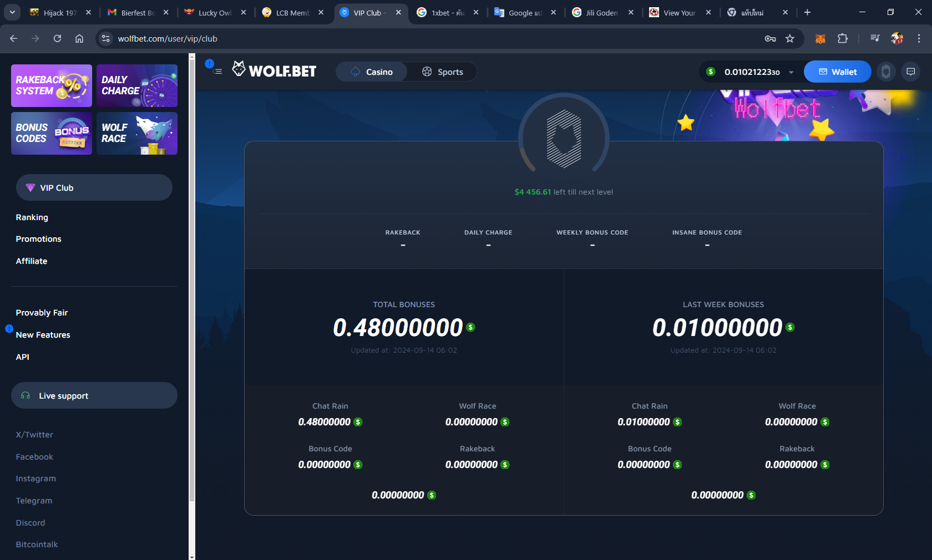The width and height of the screenshot is (932, 560).
Task: Open Bitcointalk link
Action: [x=37, y=544]
